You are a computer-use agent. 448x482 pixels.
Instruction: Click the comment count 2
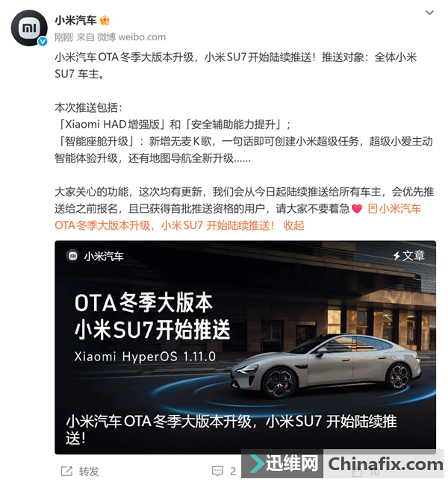pos(233,472)
